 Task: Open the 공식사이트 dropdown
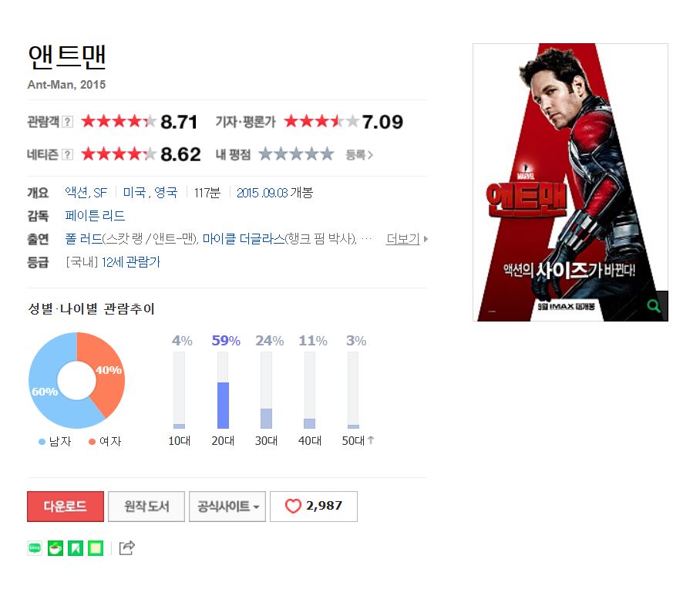tap(227, 507)
